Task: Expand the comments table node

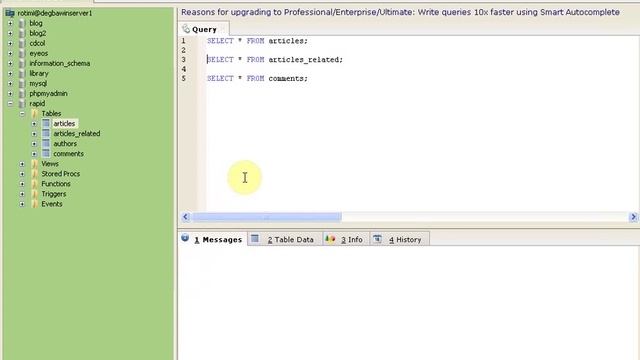Action: 34,153
